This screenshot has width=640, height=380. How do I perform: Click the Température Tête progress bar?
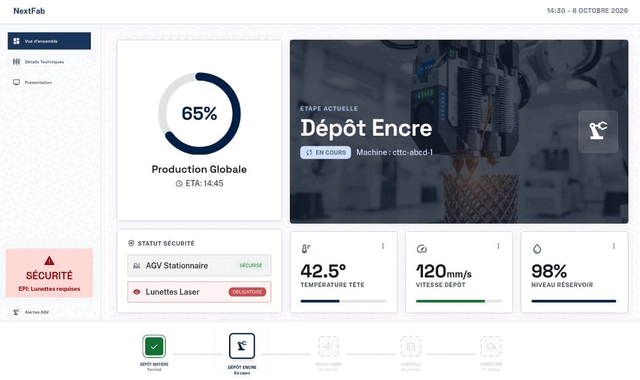point(344,301)
